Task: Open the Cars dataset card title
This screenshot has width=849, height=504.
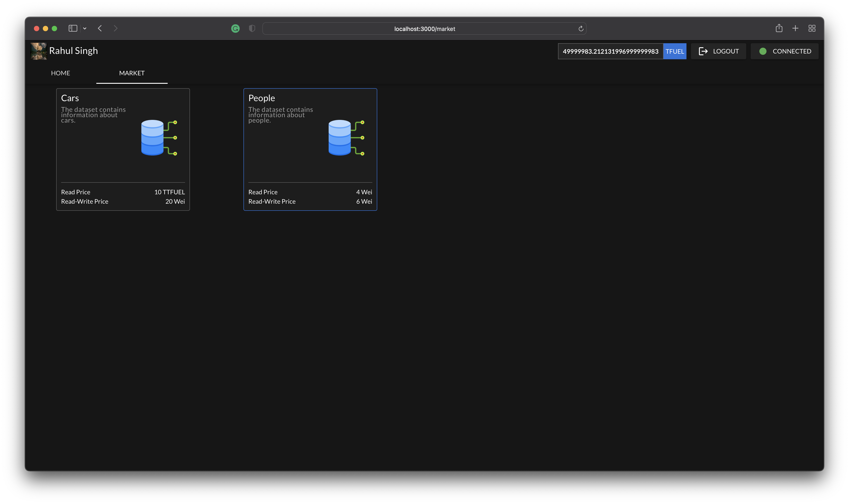Action: [x=70, y=98]
